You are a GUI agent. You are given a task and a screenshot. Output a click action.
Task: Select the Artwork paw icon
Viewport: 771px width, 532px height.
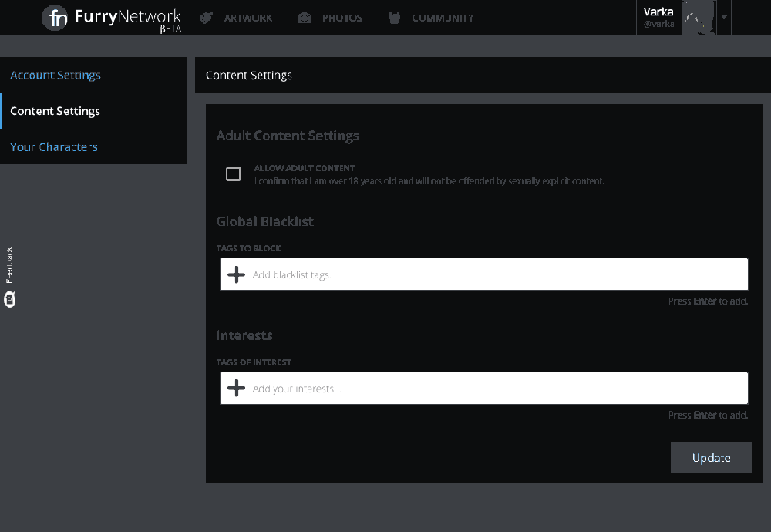pyautogui.click(x=205, y=18)
